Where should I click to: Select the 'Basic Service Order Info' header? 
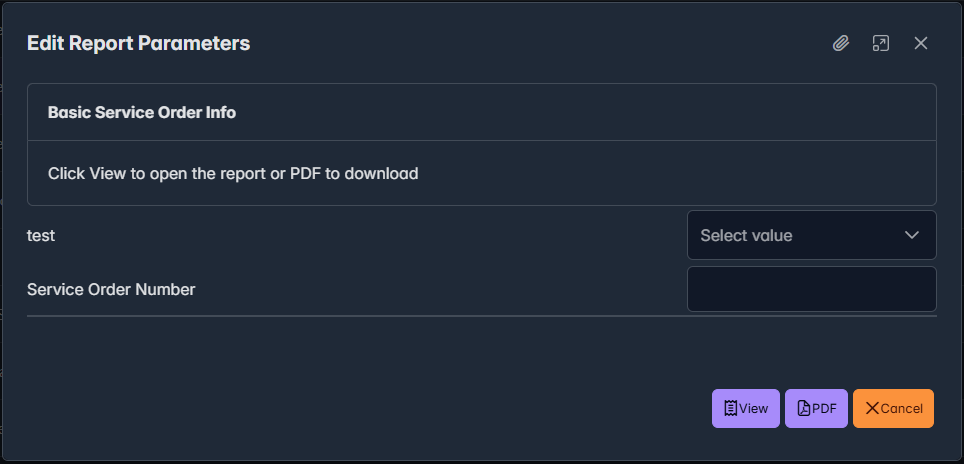(x=142, y=112)
